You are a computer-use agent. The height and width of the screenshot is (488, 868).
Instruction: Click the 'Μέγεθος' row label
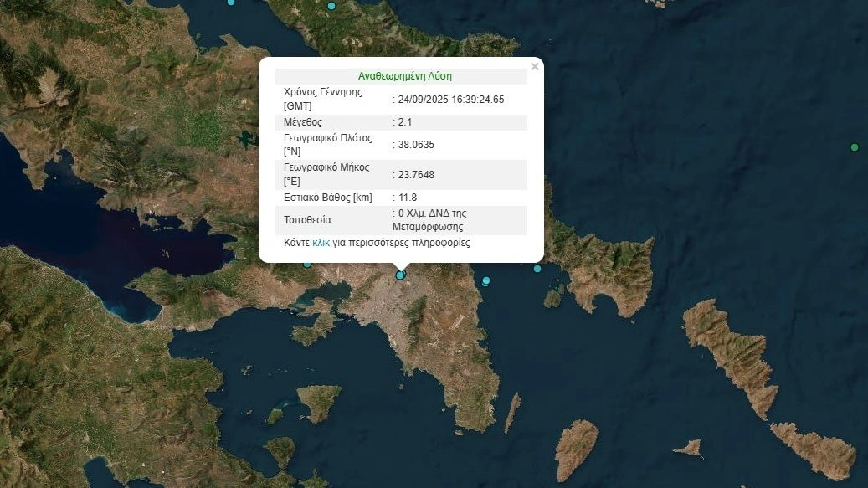(303, 122)
